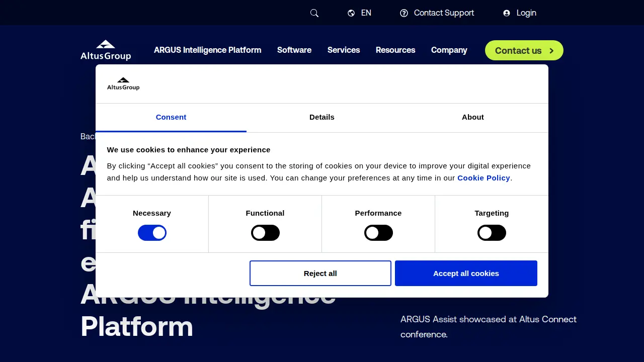Go to Altus Group homepage logo

(106, 50)
